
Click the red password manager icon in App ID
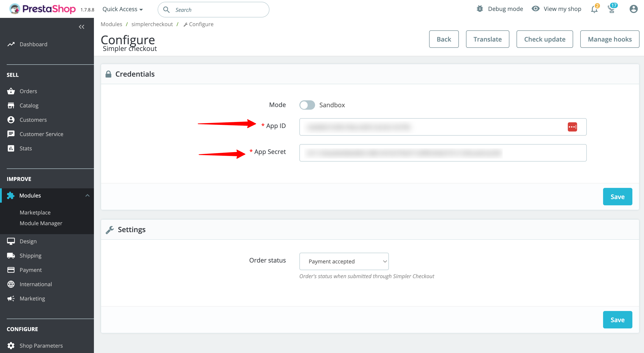[x=572, y=127]
